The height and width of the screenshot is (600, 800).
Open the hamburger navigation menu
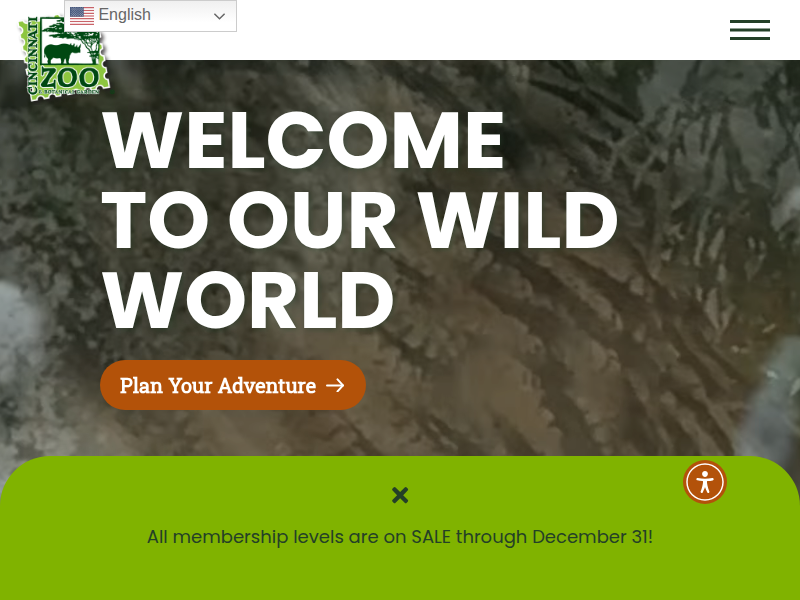pos(749,30)
